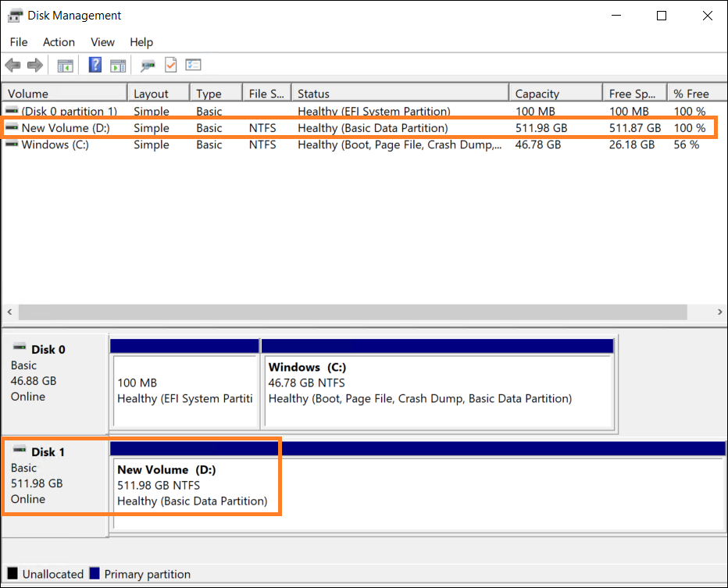This screenshot has height=588, width=728.
Task: Open Help using the question mark toolbar icon
Action: click(95, 65)
